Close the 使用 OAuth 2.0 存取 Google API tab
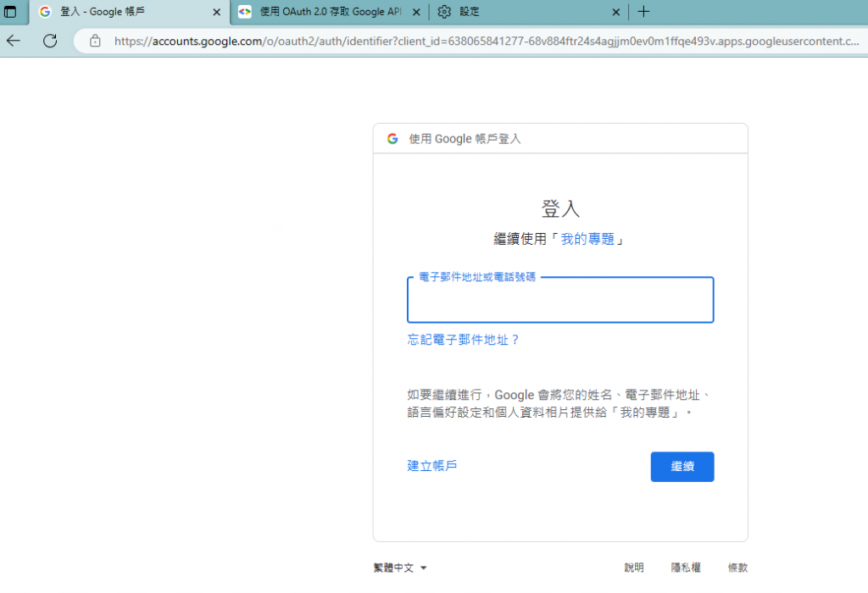 tap(416, 12)
